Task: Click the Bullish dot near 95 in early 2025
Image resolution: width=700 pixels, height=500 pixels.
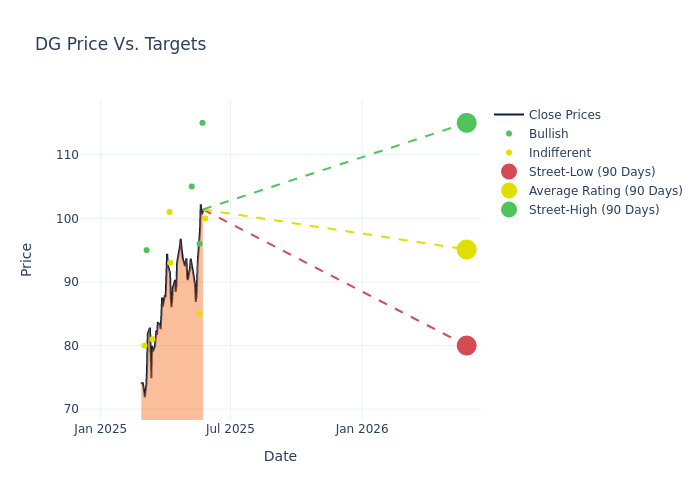Action: coord(146,250)
